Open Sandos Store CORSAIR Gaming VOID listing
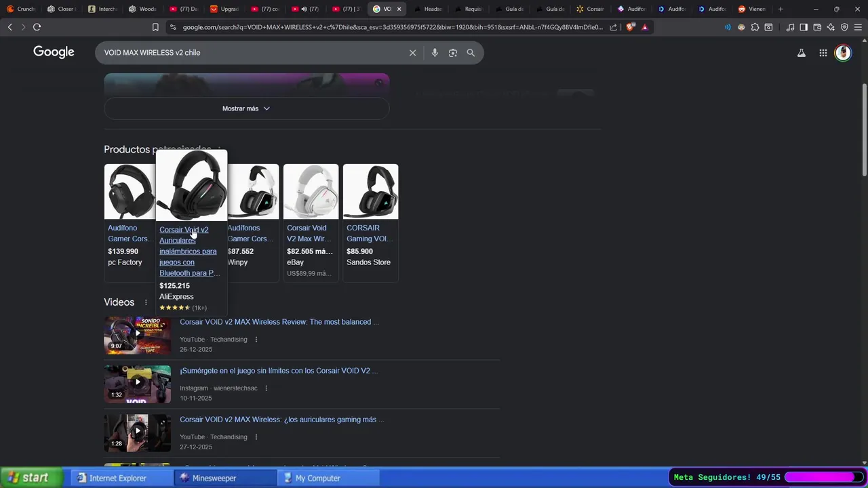 click(370, 233)
